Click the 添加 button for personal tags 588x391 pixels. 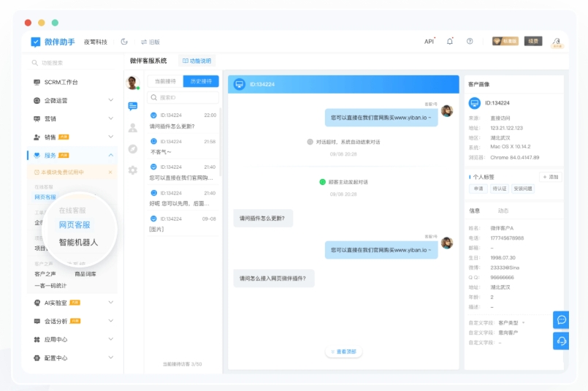point(551,177)
